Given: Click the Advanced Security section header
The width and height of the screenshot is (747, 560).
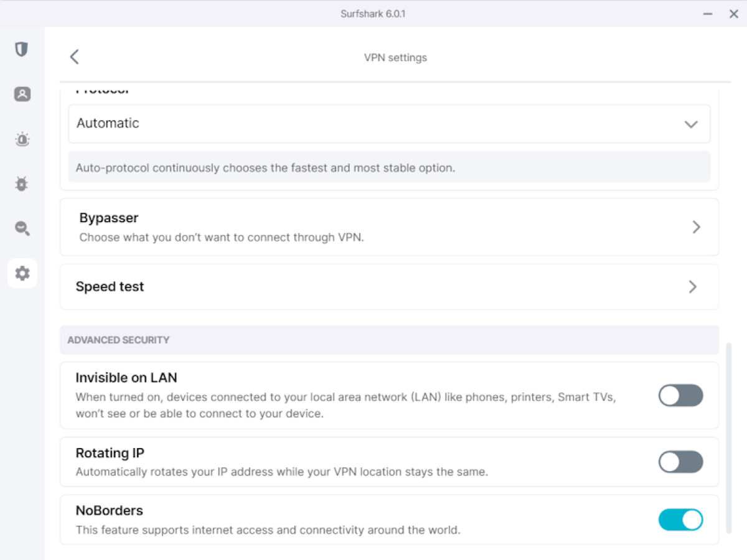Looking at the screenshot, I should (389, 340).
